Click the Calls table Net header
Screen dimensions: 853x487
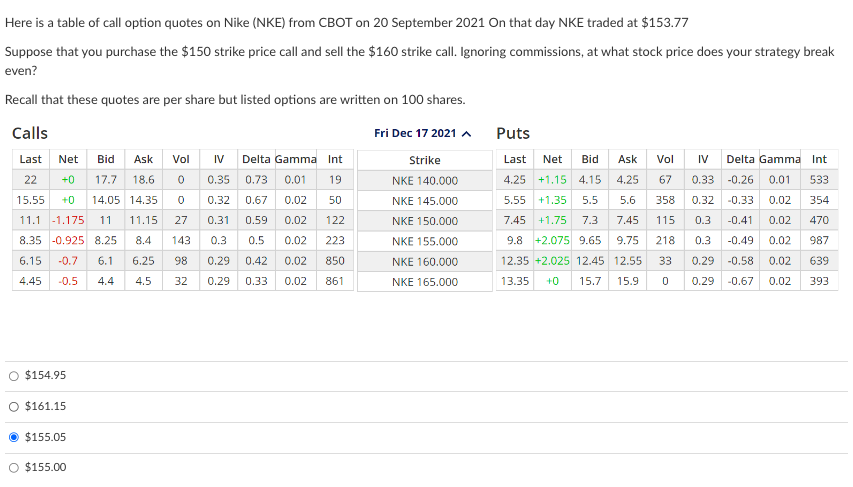[x=68, y=159]
